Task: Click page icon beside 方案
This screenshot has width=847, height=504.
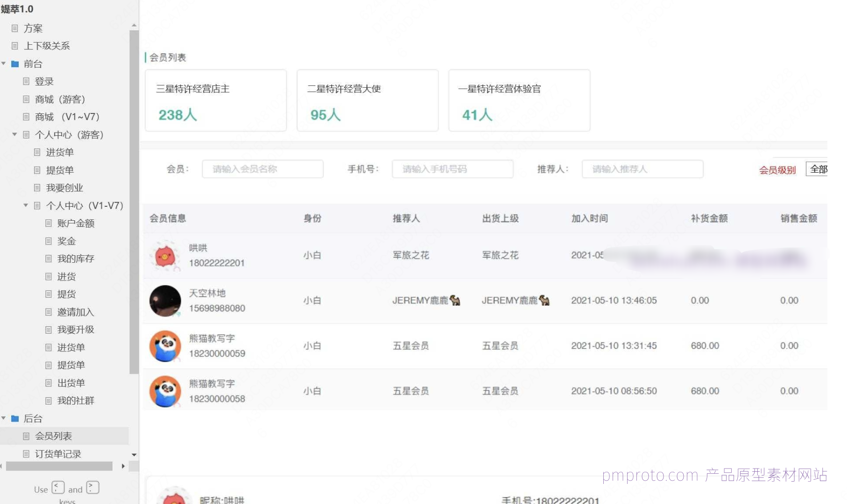Action: point(15,28)
